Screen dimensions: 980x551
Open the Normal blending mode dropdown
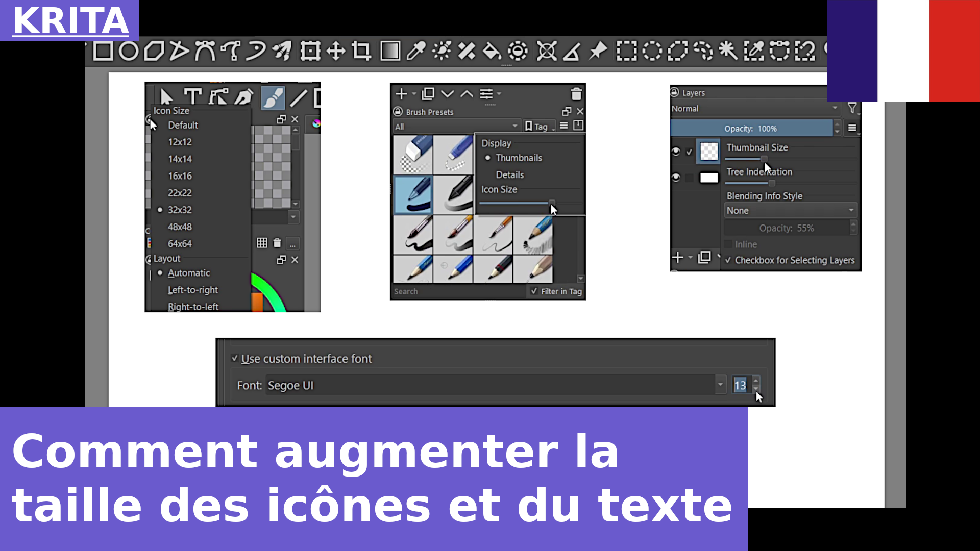755,108
